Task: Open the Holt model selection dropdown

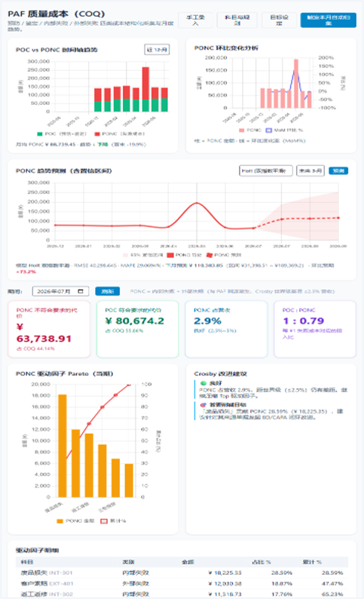Action: click(265, 170)
